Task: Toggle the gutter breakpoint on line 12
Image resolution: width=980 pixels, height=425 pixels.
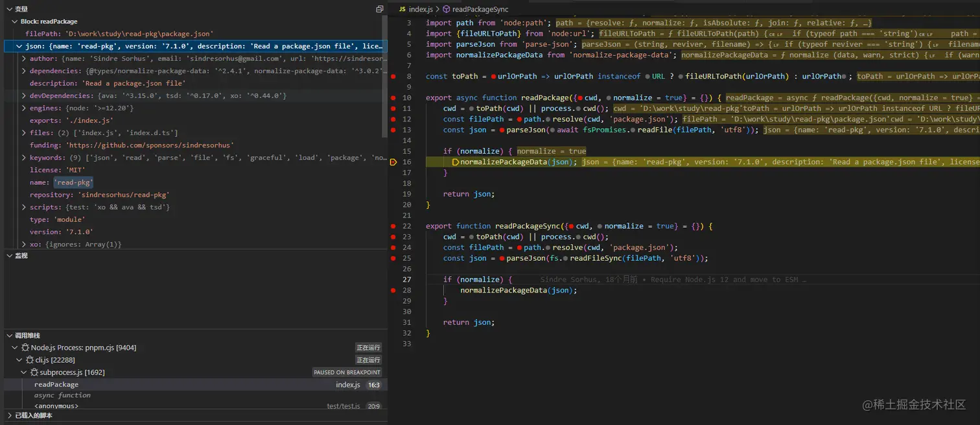Action: 393,119
